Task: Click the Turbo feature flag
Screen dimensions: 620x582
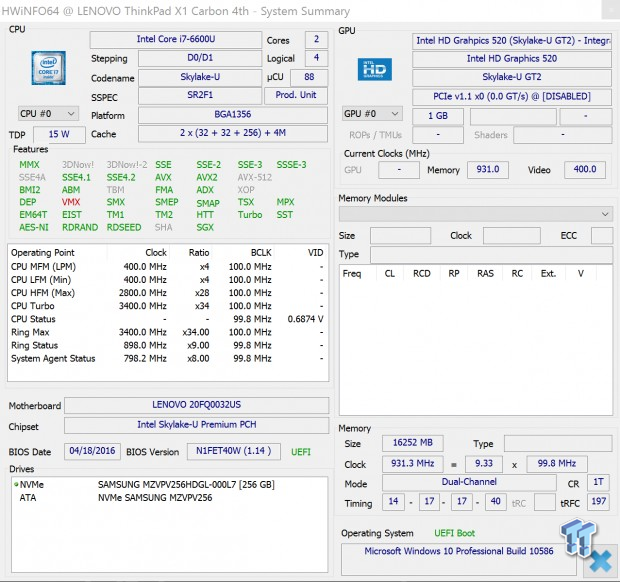Action: pos(250,215)
